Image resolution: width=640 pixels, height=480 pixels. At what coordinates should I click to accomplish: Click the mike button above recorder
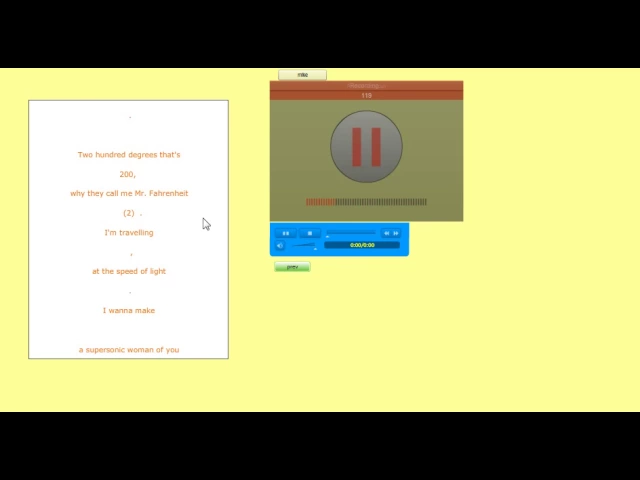[x=302, y=75]
